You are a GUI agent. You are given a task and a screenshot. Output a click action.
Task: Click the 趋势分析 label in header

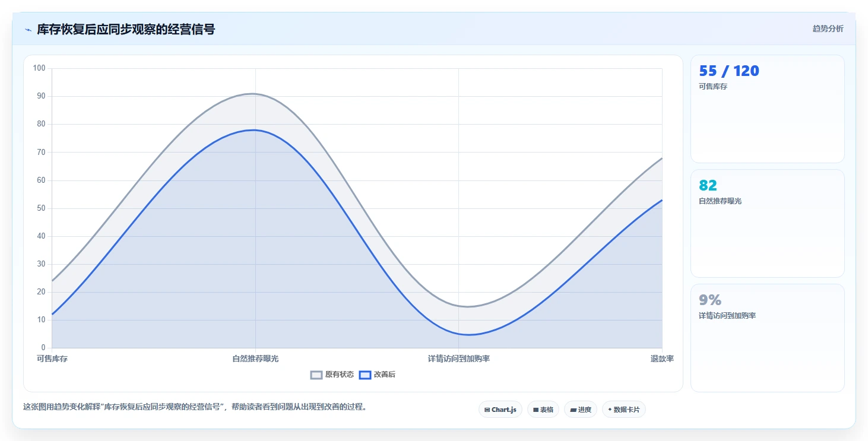pos(828,28)
